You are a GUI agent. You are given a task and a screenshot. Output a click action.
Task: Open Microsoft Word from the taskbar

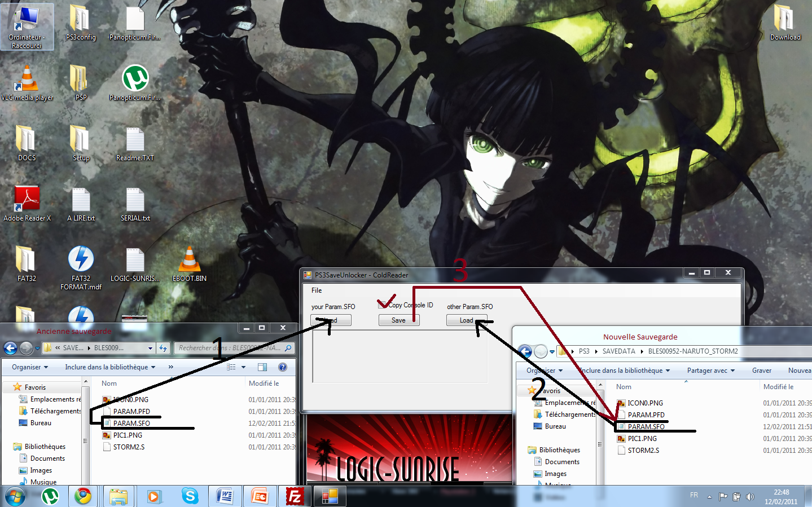click(225, 496)
